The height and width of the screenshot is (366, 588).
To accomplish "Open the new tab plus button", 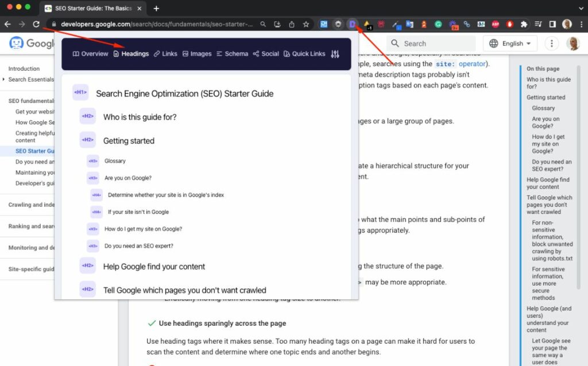I will pos(156,8).
